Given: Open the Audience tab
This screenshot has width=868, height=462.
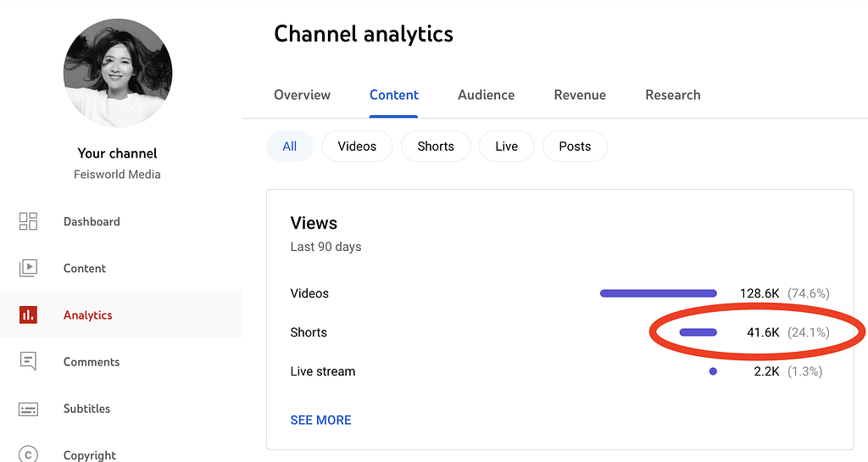Looking at the screenshot, I should (486, 95).
